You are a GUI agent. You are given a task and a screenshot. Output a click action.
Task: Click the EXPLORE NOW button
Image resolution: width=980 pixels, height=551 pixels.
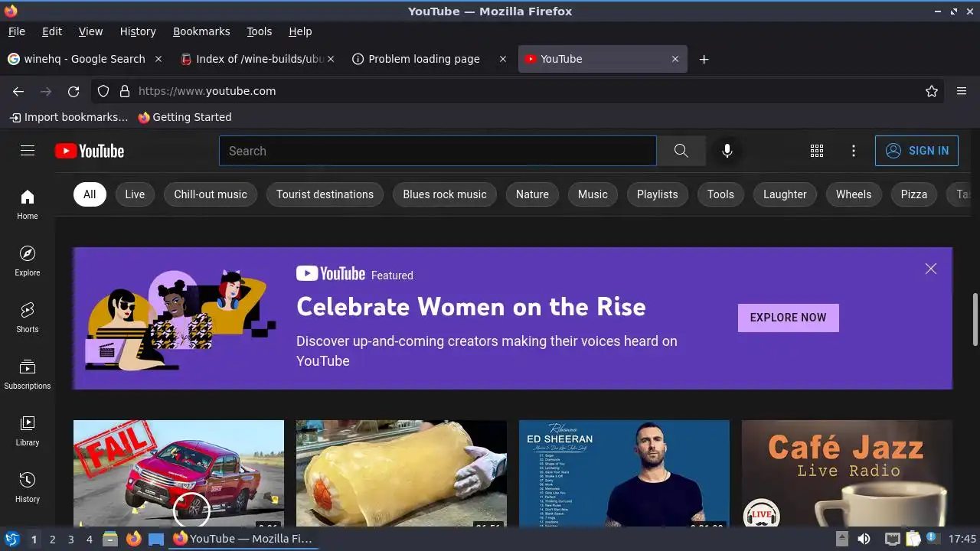[788, 318]
